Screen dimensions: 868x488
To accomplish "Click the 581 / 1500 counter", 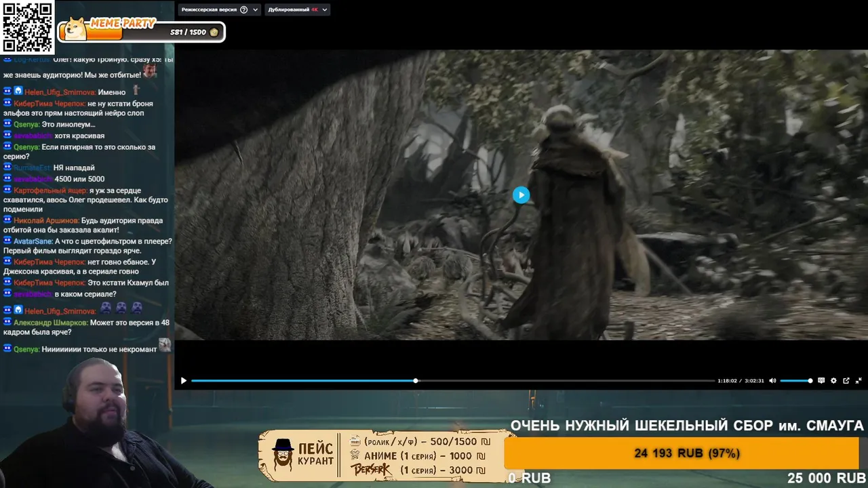I will pos(188,33).
